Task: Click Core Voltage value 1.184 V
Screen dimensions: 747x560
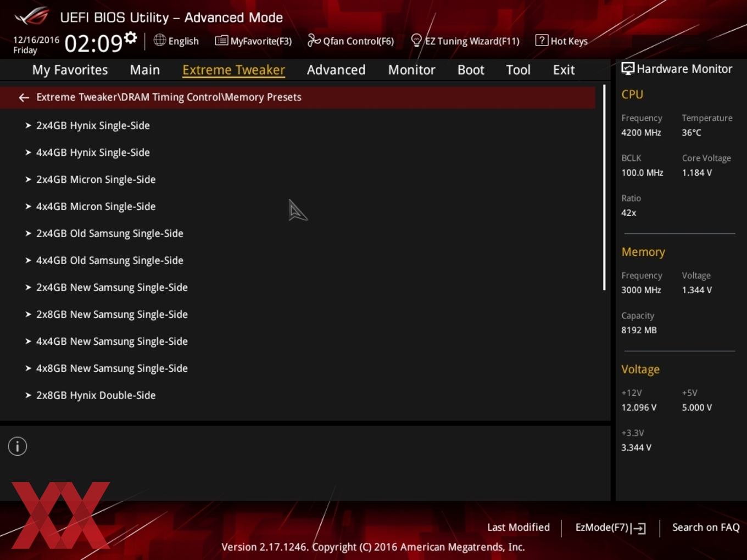Action: click(696, 172)
